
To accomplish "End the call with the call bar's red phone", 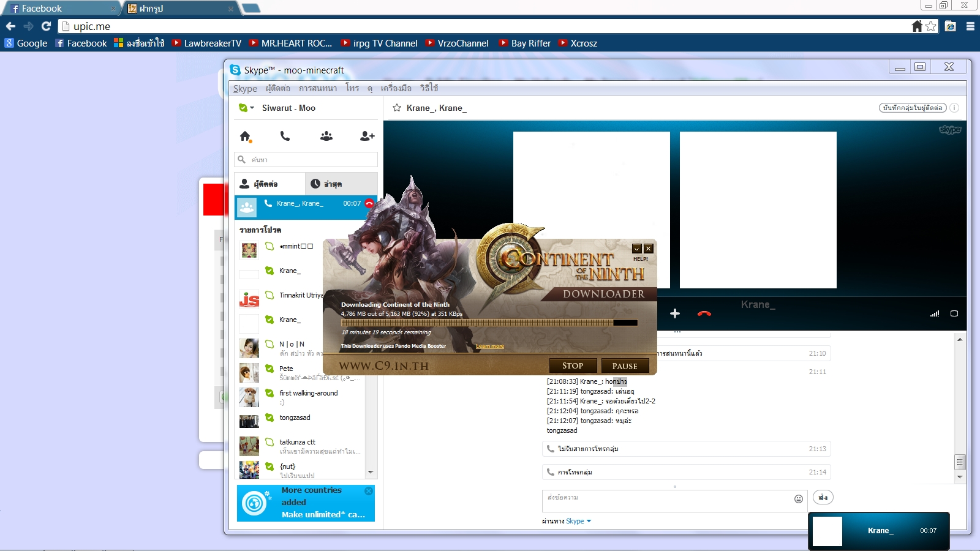I will (704, 313).
